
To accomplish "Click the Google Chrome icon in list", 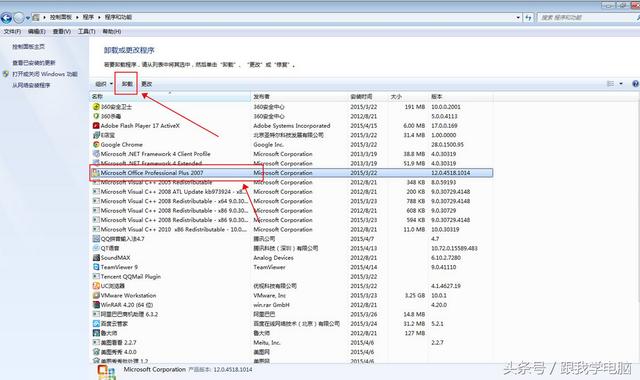I will (96, 144).
